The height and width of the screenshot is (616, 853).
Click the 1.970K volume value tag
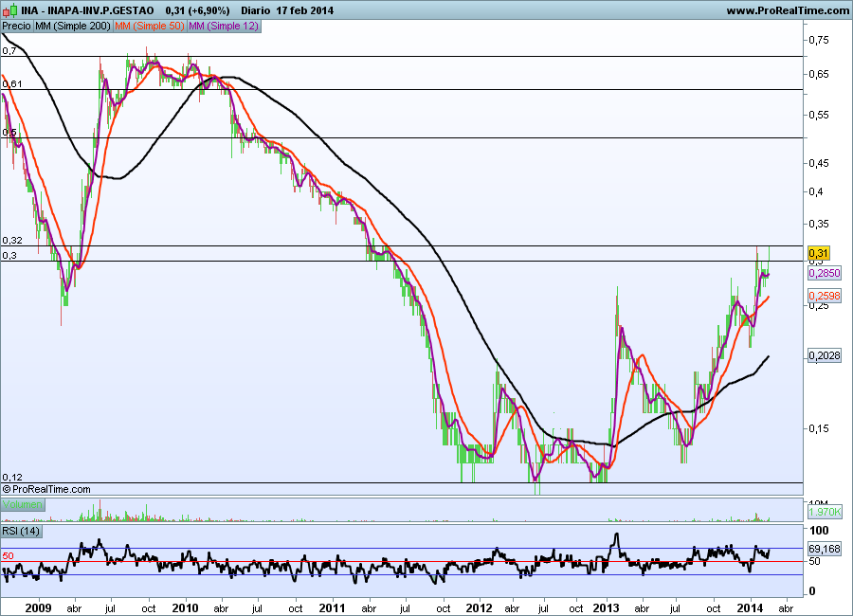click(825, 512)
